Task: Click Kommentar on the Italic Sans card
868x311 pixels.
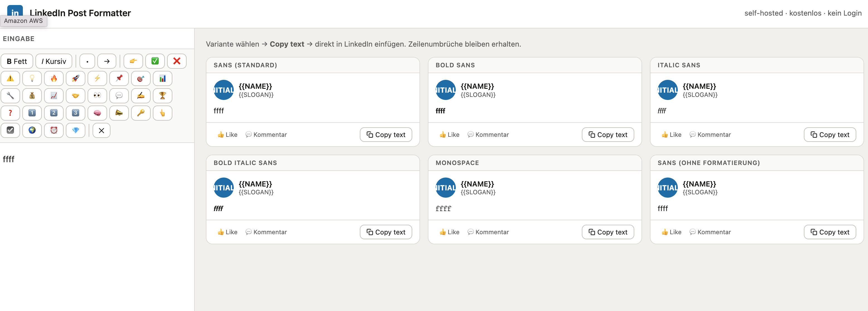Action: tap(710, 135)
